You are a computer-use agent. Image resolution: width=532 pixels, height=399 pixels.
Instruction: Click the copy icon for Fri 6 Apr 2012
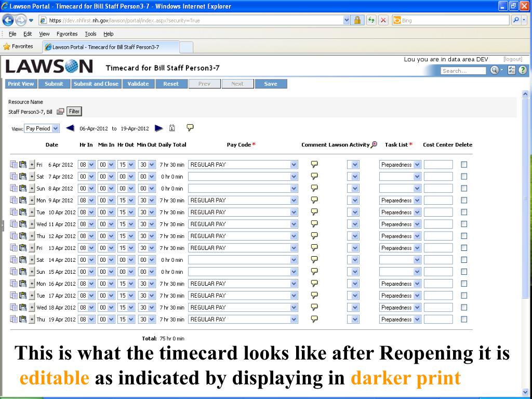[14, 165]
